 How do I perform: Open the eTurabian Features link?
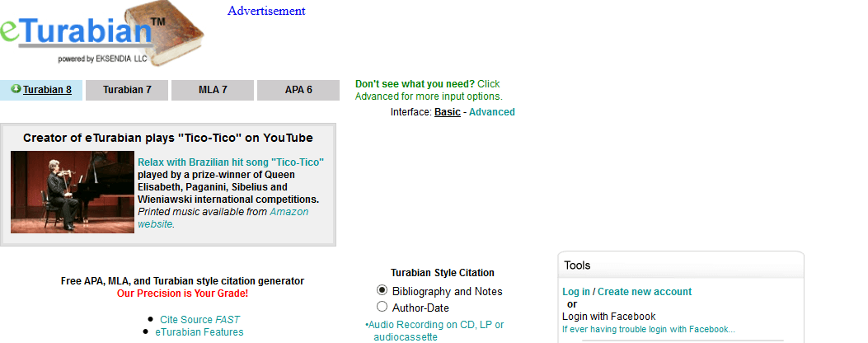click(x=199, y=332)
